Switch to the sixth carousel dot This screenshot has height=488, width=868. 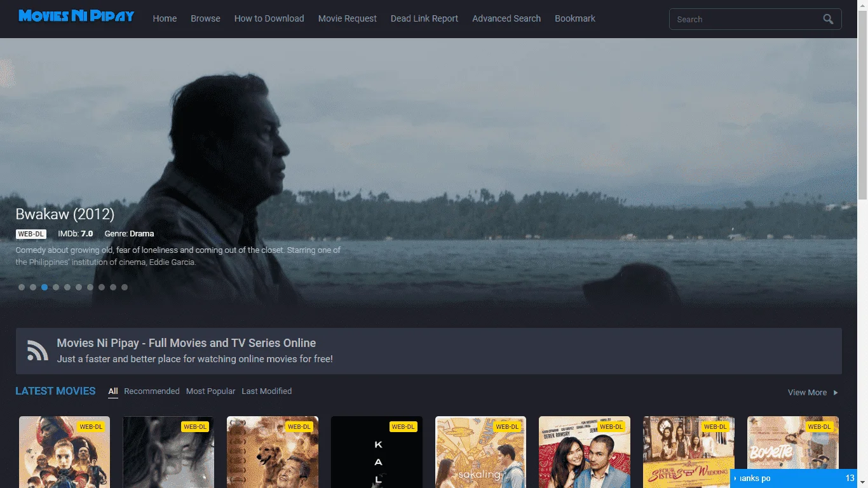(x=79, y=287)
